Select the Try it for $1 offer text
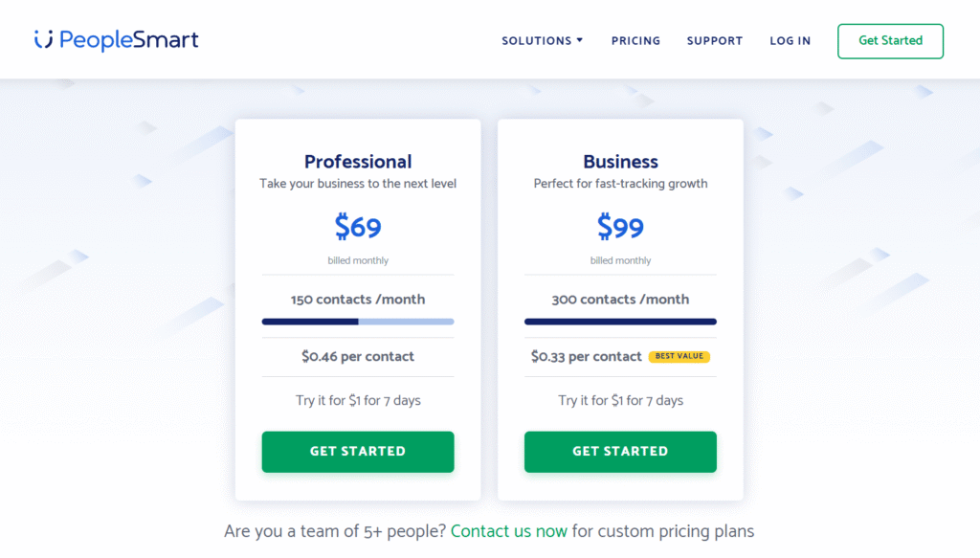 click(x=357, y=400)
